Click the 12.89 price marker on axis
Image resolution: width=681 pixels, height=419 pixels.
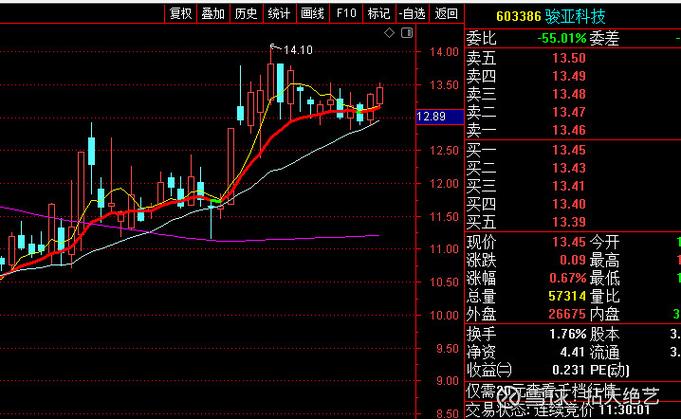point(440,117)
